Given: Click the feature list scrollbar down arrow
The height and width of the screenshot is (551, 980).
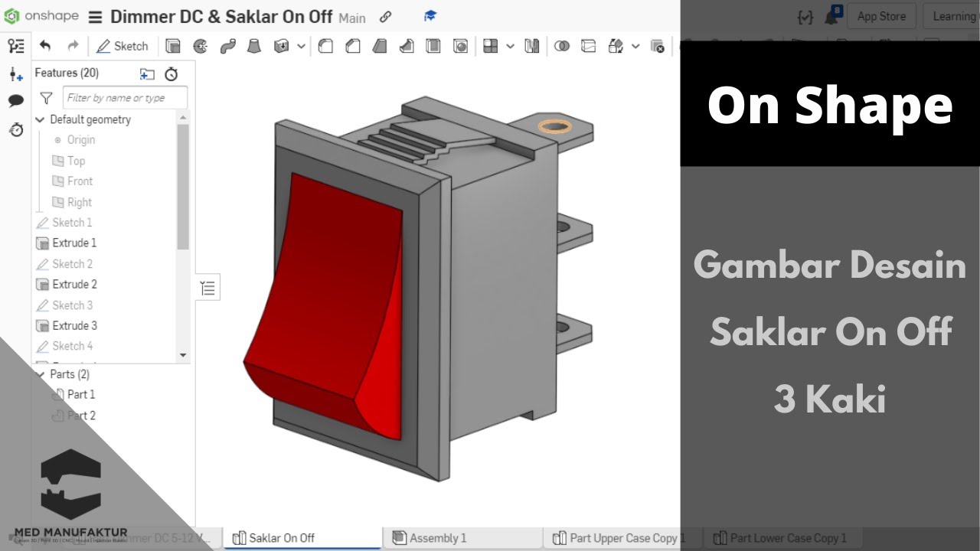Looking at the screenshot, I should 182,355.
